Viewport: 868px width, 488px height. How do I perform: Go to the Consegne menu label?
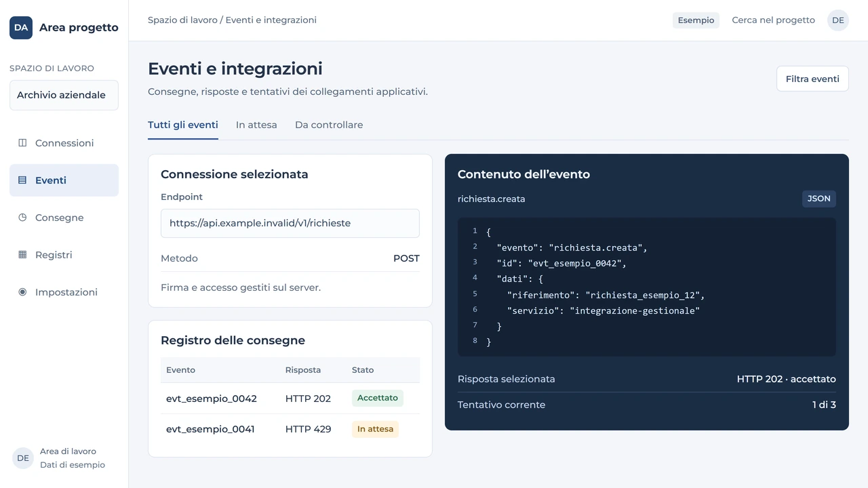point(60,218)
